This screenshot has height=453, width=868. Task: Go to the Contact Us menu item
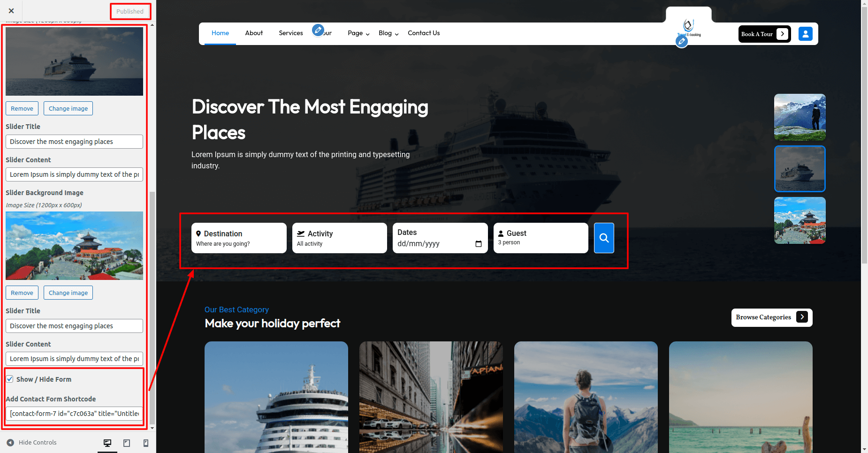(424, 33)
